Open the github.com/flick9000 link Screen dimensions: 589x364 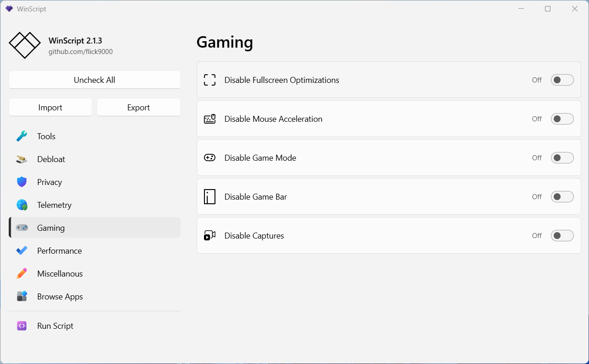click(81, 52)
